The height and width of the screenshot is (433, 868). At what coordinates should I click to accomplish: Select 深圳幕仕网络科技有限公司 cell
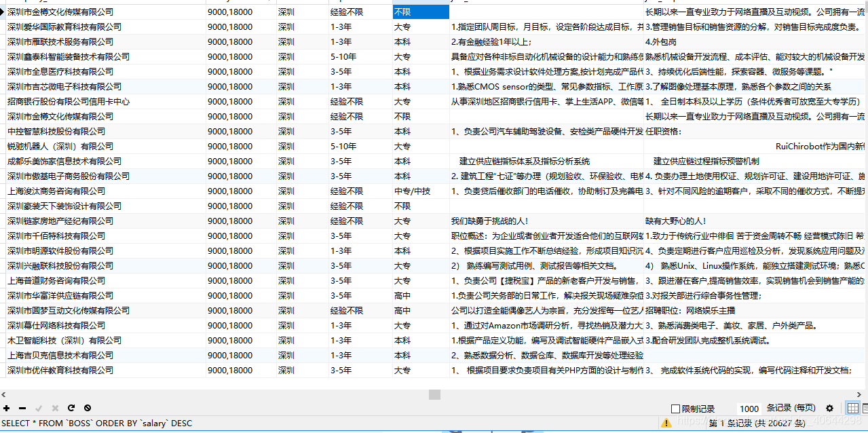click(105, 325)
